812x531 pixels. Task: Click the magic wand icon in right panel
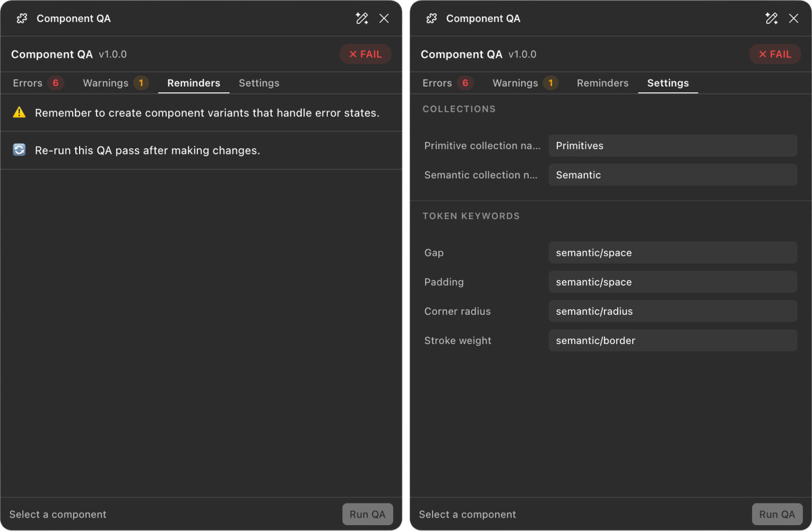point(772,19)
